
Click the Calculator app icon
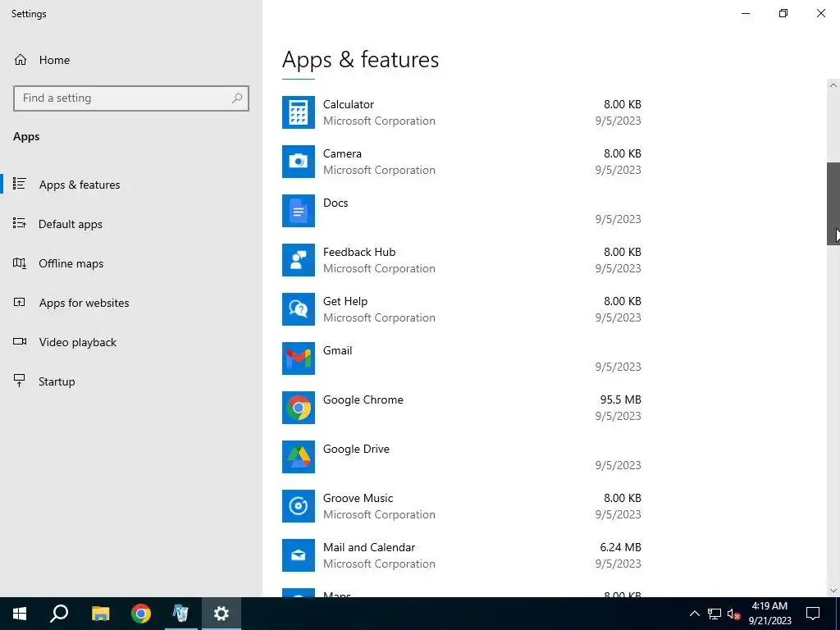point(299,112)
